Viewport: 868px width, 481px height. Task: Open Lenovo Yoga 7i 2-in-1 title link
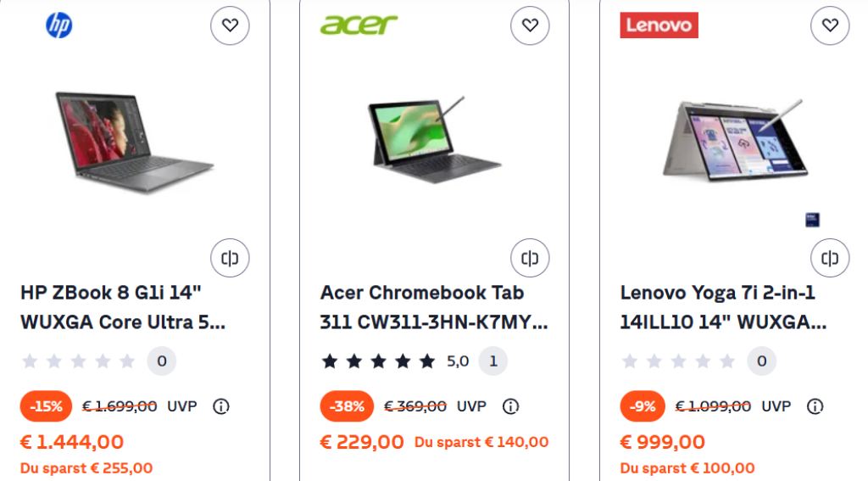click(x=723, y=307)
